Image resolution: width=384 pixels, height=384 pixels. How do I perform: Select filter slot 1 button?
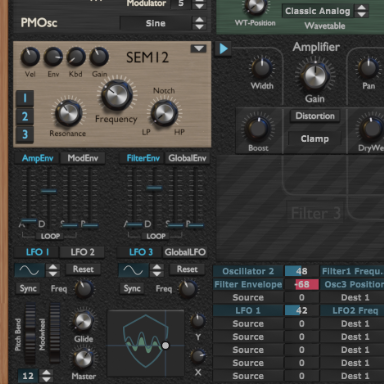point(25,98)
